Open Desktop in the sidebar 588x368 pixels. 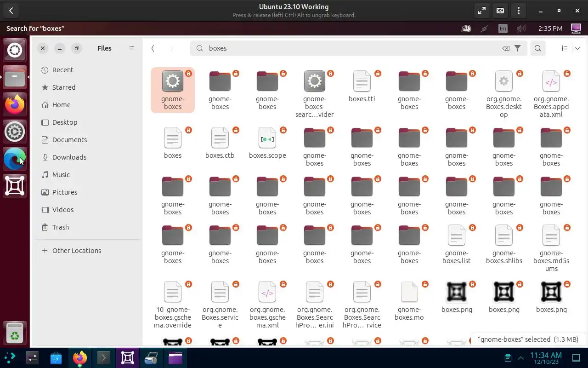[88, 122]
